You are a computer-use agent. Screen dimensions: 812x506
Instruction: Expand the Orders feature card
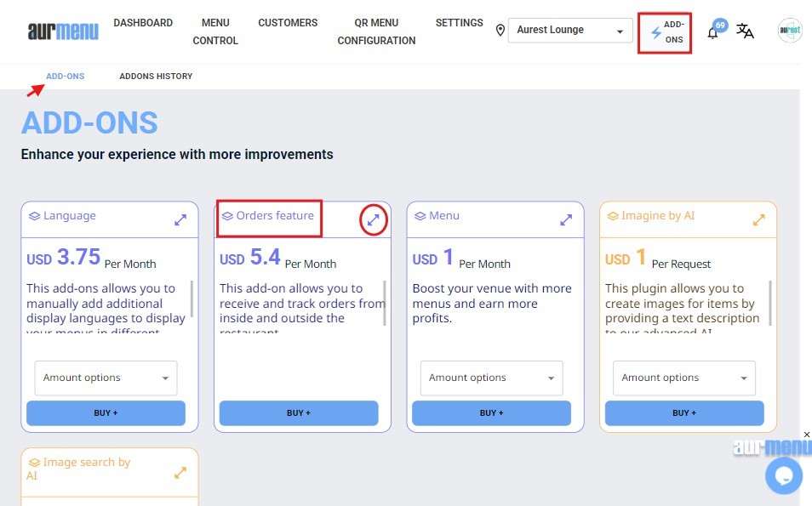(373, 219)
